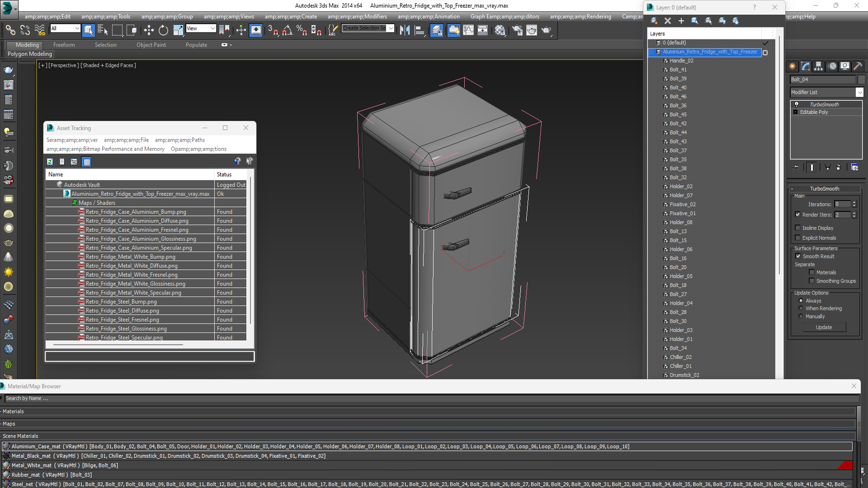Click Bolt_04 object color swatch

click(861, 80)
